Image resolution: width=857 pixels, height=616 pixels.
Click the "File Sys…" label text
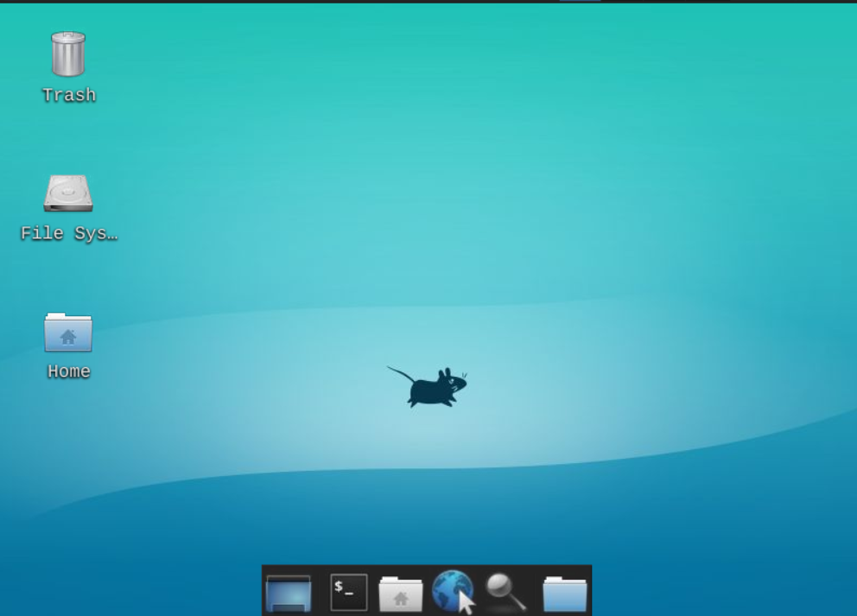[x=69, y=233]
